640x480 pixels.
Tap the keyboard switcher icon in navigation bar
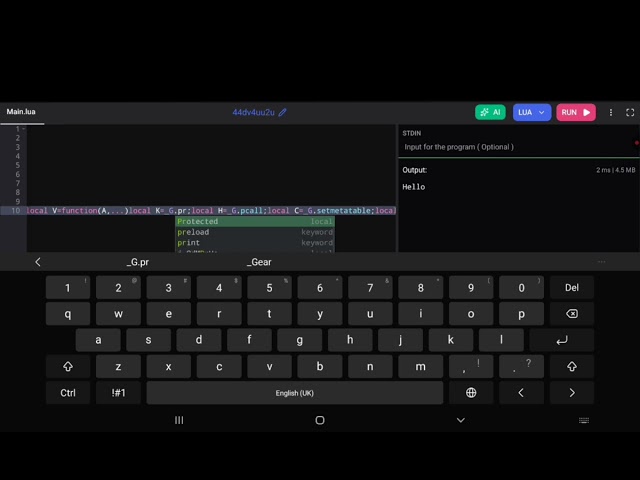click(x=584, y=420)
